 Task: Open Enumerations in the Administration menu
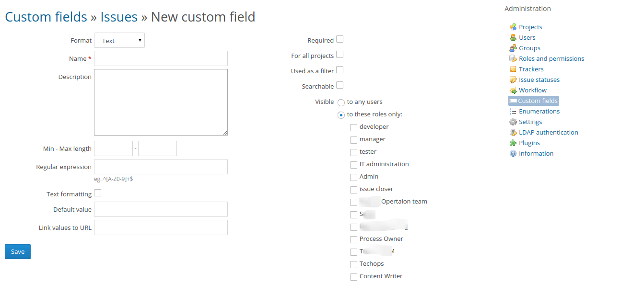pyautogui.click(x=539, y=111)
